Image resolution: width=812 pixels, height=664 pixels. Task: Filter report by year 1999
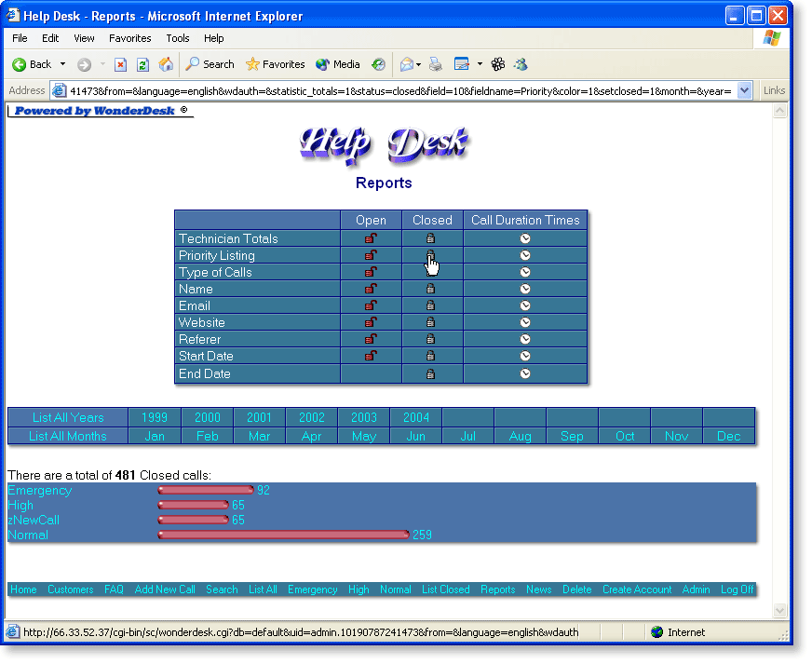tap(155, 417)
